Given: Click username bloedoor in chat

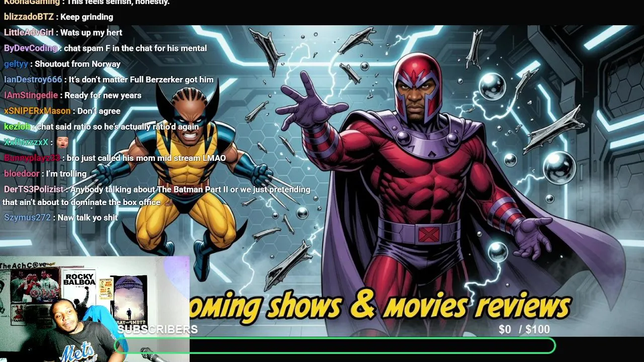Looking at the screenshot, I should point(22,173).
